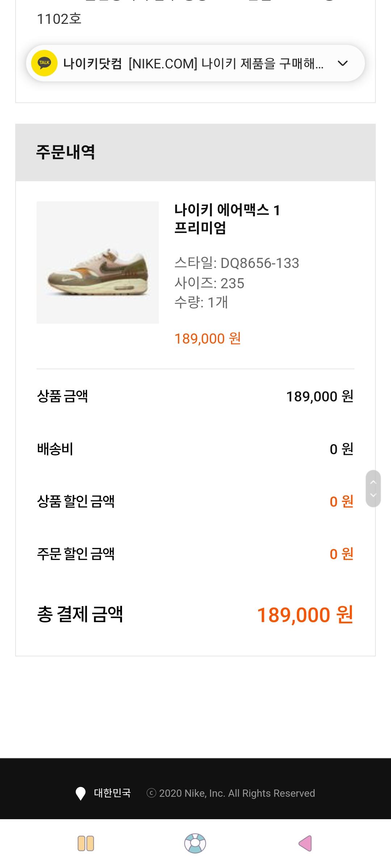The height and width of the screenshot is (868, 391).
Task: Tap the Air Max 1 shoe thumbnail
Action: (x=98, y=263)
